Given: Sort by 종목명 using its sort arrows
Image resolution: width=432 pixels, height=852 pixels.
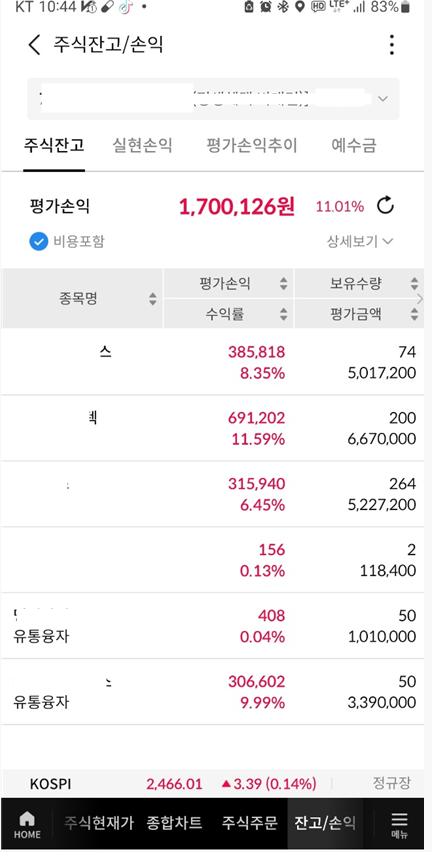Looking at the screenshot, I should click(153, 299).
